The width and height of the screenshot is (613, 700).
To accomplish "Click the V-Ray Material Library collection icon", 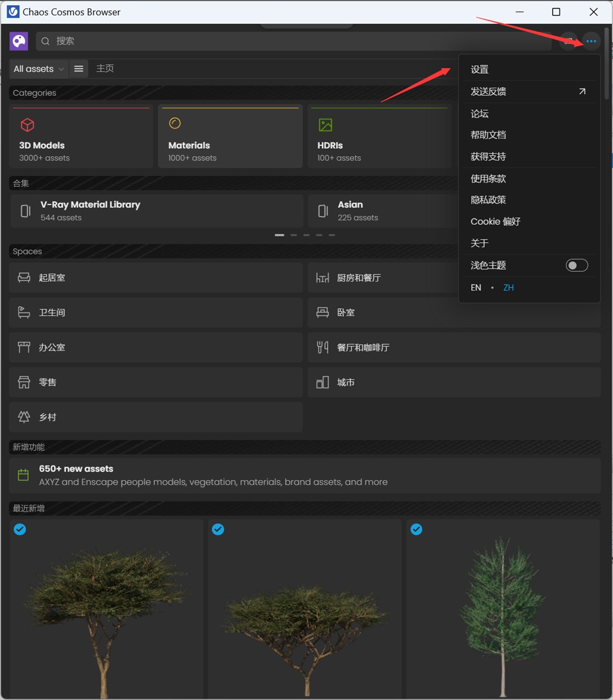I will 26,211.
